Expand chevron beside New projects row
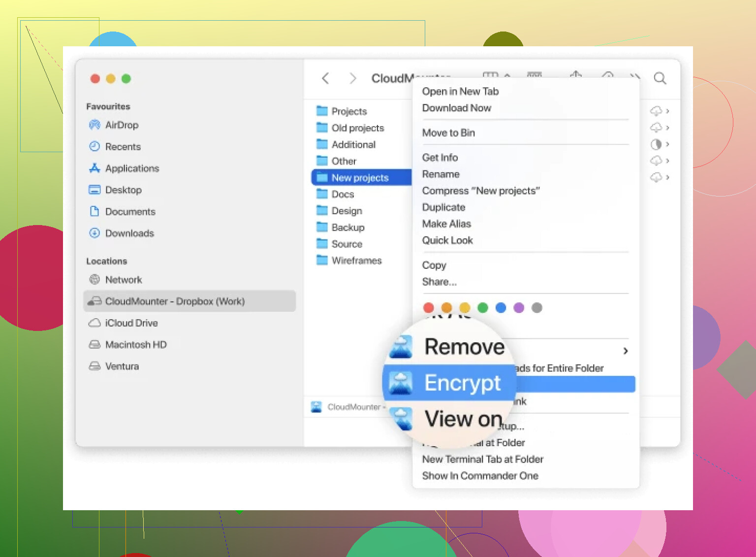This screenshot has width=756, height=557. [x=667, y=177]
